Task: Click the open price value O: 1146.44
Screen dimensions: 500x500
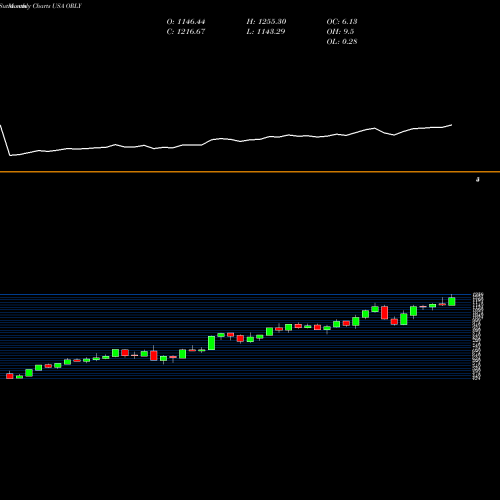Action: point(186,22)
